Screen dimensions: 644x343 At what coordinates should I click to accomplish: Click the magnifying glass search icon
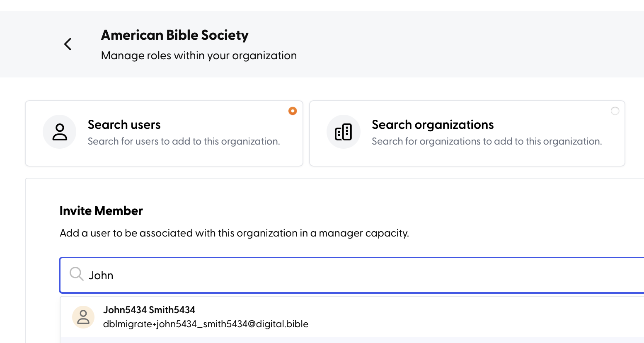tap(77, 274)
